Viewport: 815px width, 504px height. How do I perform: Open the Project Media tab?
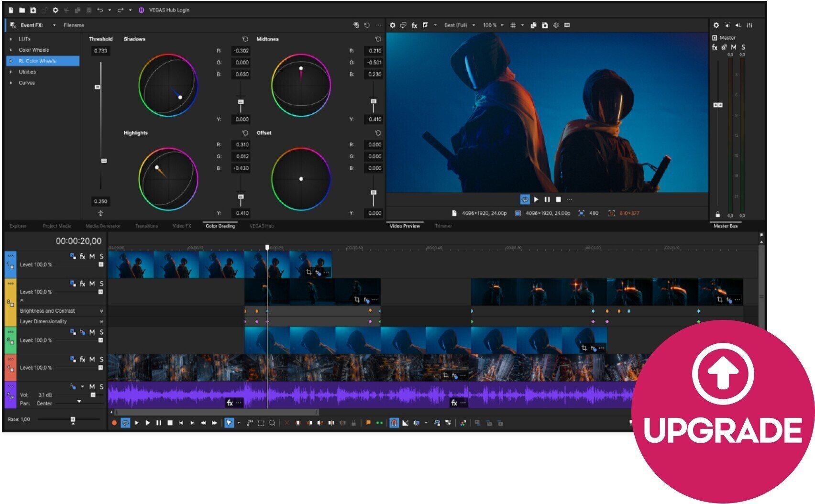(57, 226)
